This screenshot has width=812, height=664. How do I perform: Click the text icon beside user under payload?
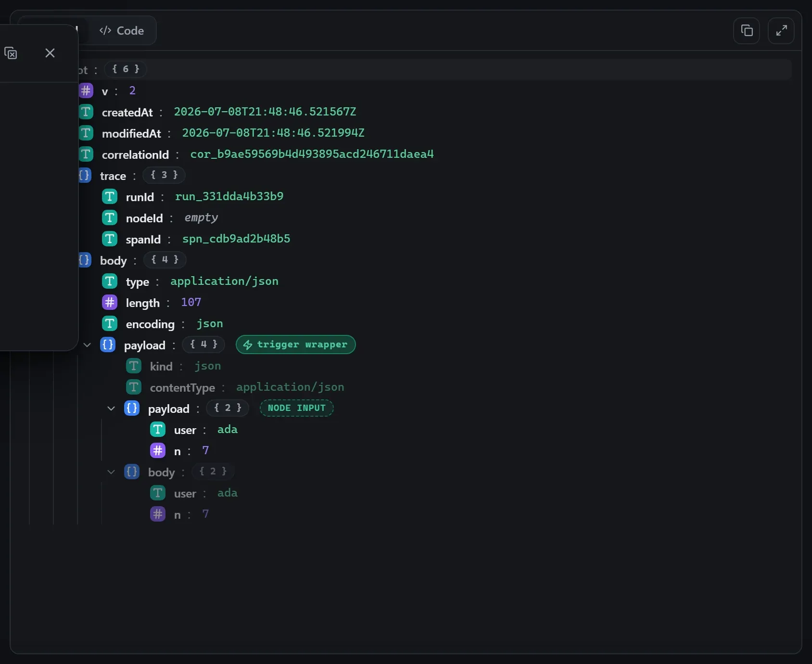pos(158,429)
